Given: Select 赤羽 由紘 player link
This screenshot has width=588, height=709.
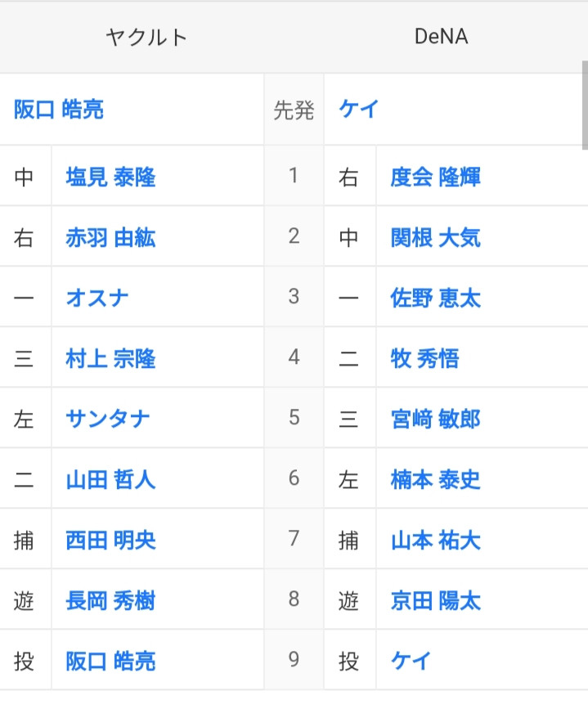Looking at the screenshot, I should tap(111, 237).
